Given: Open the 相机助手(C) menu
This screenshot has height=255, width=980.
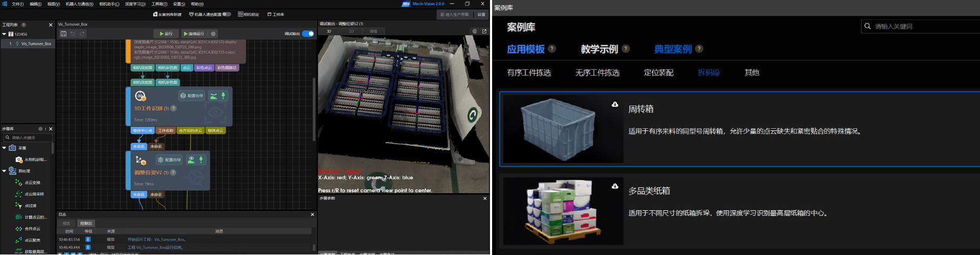Looking at the screenshot, I should (x=109, y=4).
